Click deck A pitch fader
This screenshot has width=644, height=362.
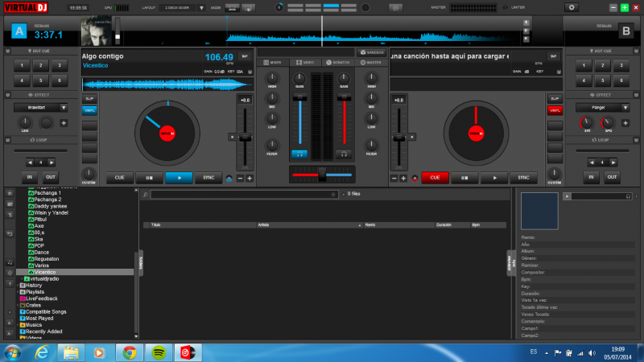pyautogui.click(x=245, y=138)
